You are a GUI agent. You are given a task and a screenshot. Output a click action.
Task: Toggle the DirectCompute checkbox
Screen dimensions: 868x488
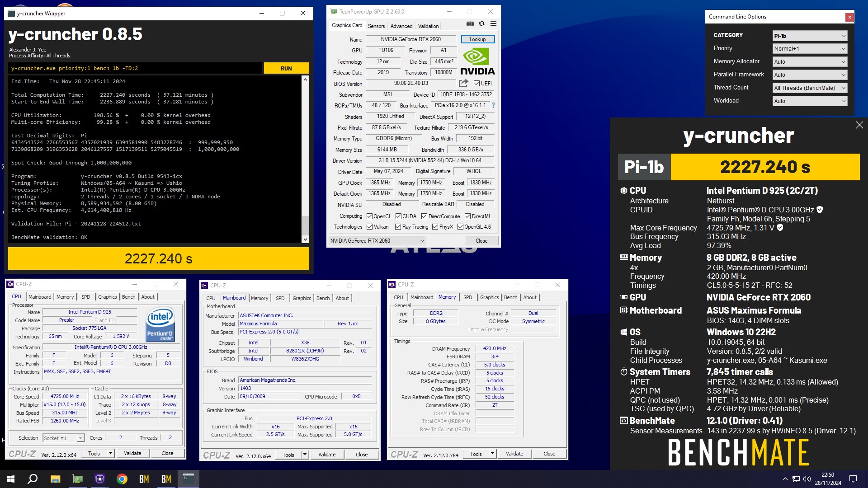pyautogui.click(x=424, y=216)
